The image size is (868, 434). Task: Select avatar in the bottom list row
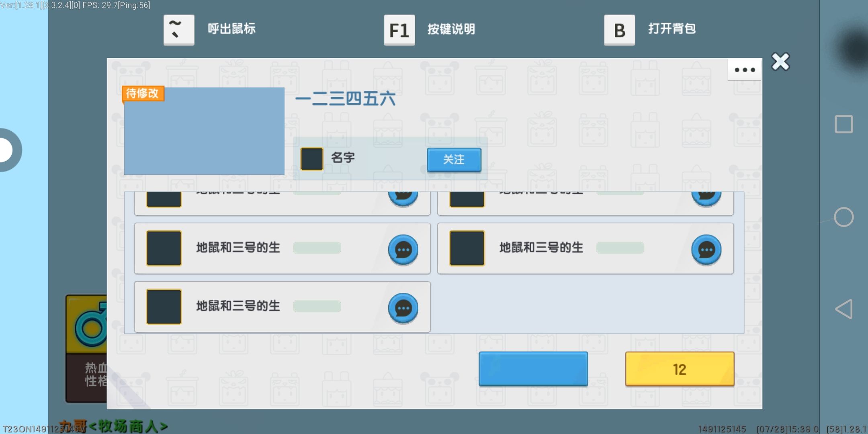[x=164, y=307]
